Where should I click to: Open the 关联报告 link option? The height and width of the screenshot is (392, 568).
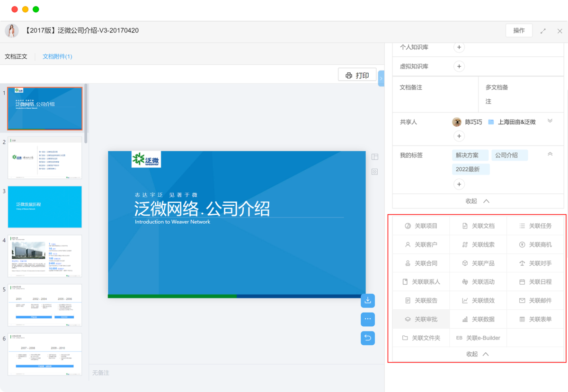pos(421,300)
